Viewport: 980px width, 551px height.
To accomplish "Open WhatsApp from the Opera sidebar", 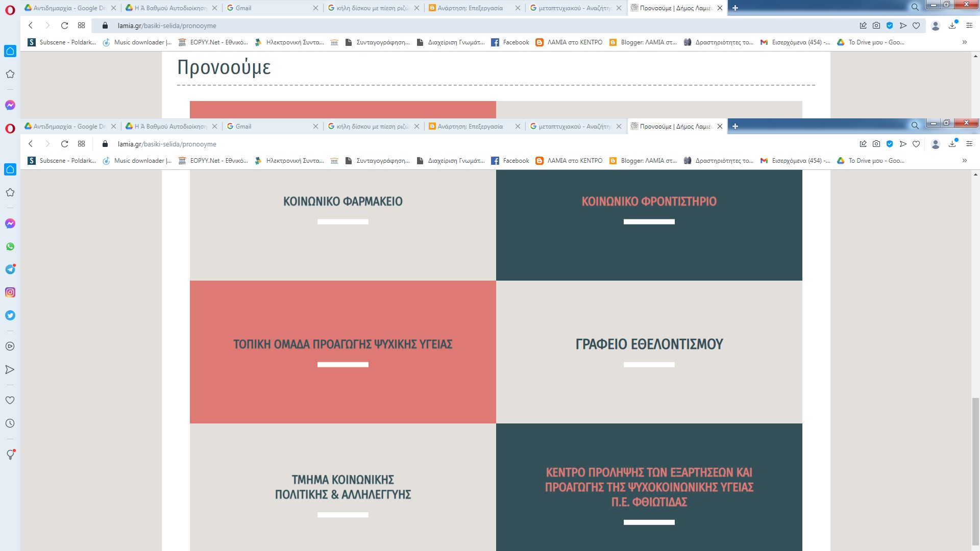I will tap(10, 246).
